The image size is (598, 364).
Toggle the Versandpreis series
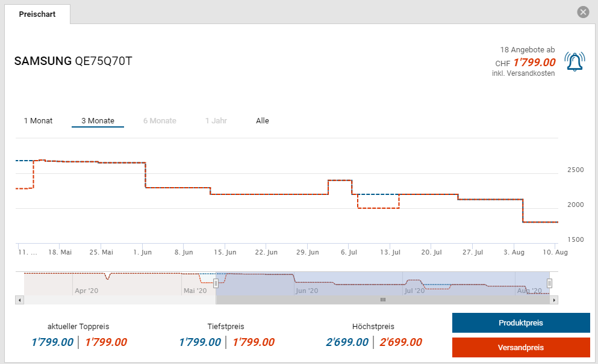[520, 348]
